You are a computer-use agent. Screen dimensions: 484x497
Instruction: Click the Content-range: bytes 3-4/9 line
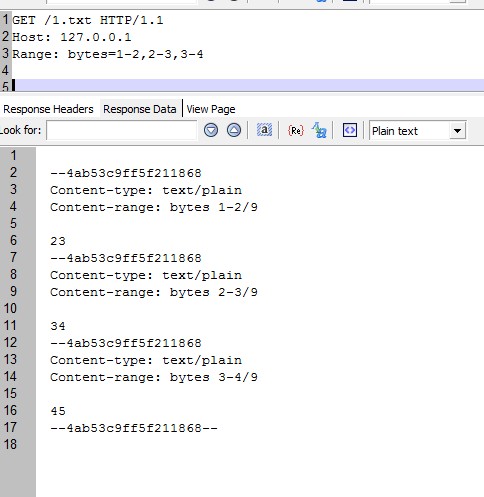tap(154, 377)
